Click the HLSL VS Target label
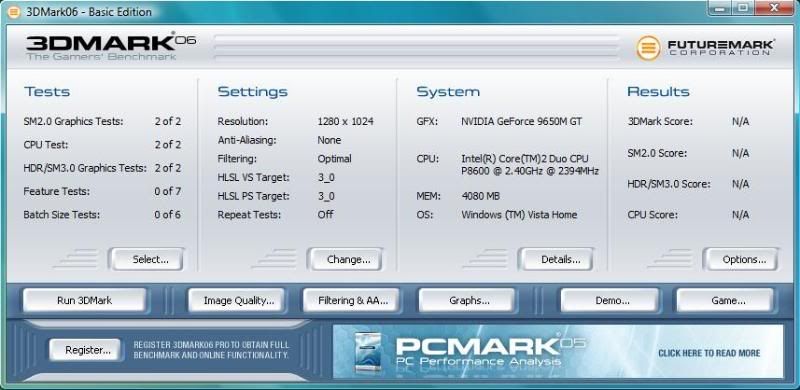The height and width of the screenshot is (390, 800). coord(254,178)
